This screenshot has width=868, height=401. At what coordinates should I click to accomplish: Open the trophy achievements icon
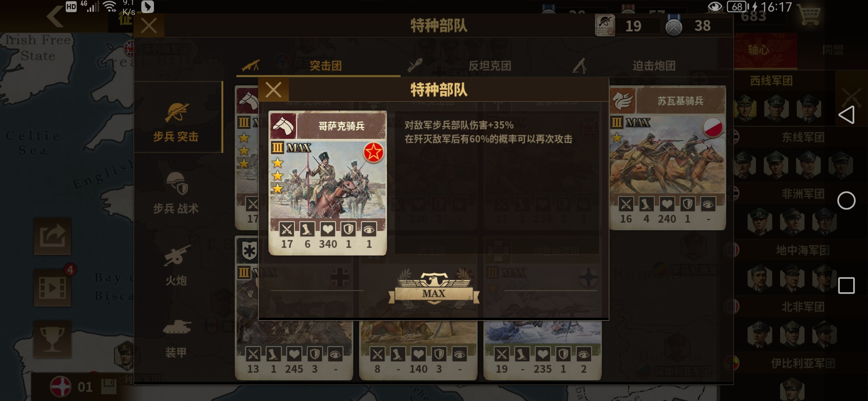tap(52, 339)
